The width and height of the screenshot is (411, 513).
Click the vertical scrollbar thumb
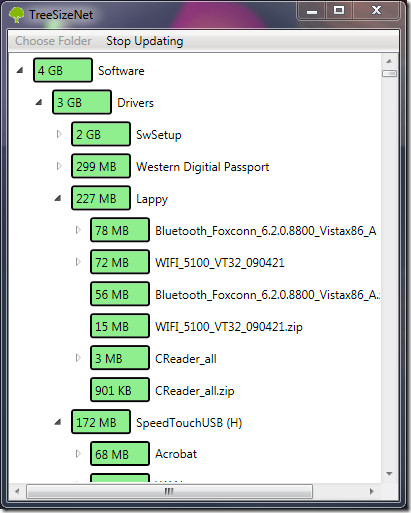(x=389, y=73)
